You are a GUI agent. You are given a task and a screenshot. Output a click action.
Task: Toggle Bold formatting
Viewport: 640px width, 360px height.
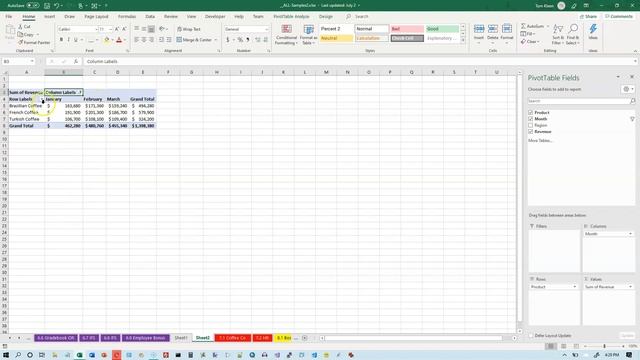61,40
